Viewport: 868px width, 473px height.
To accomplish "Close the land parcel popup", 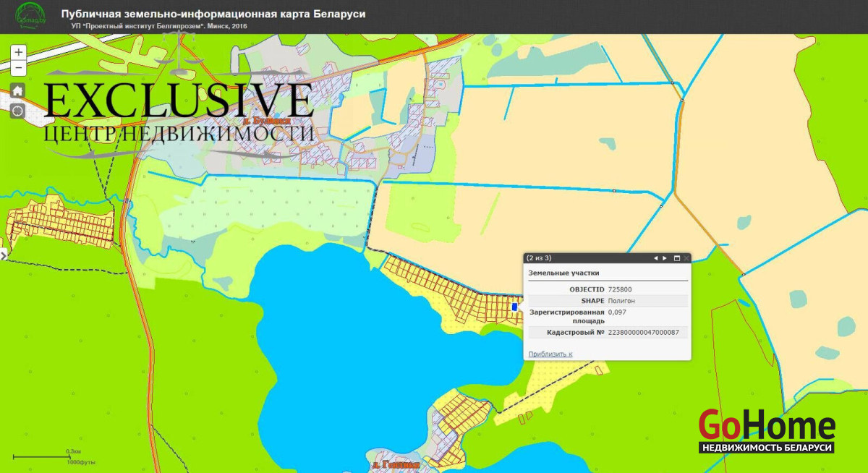I will pos(686,258).
